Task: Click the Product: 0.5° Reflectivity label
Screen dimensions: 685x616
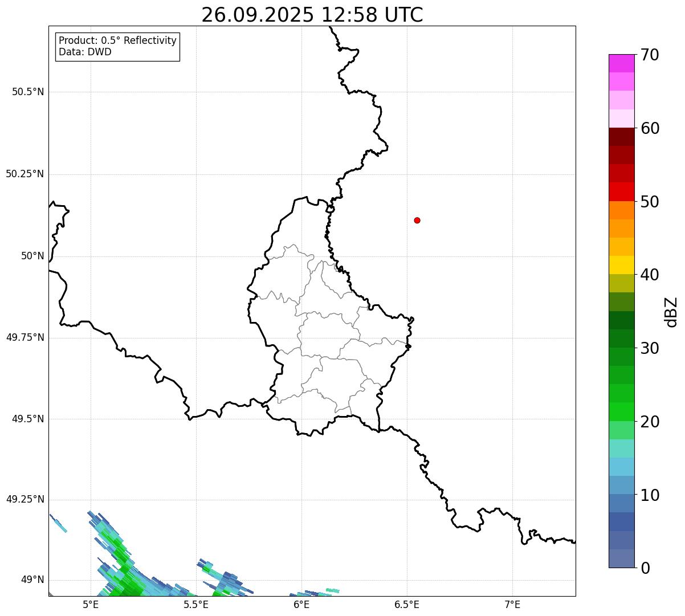Action: (117, 41)
